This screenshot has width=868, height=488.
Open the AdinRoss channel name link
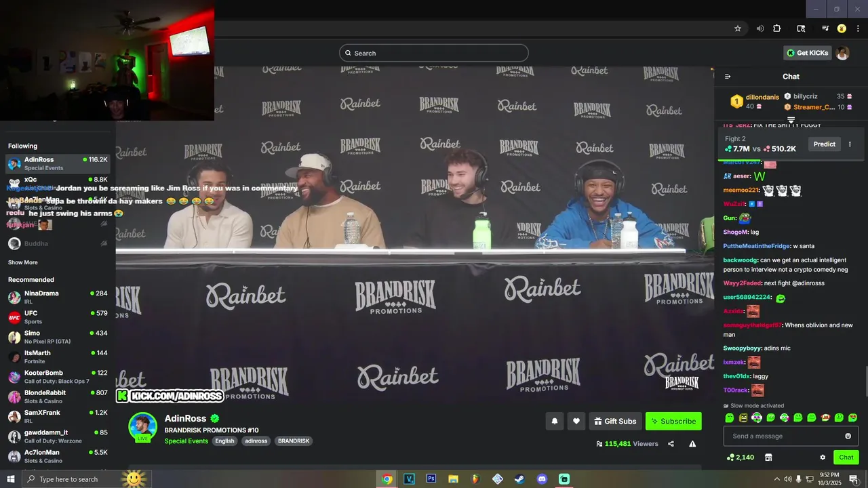pos(185,419)
